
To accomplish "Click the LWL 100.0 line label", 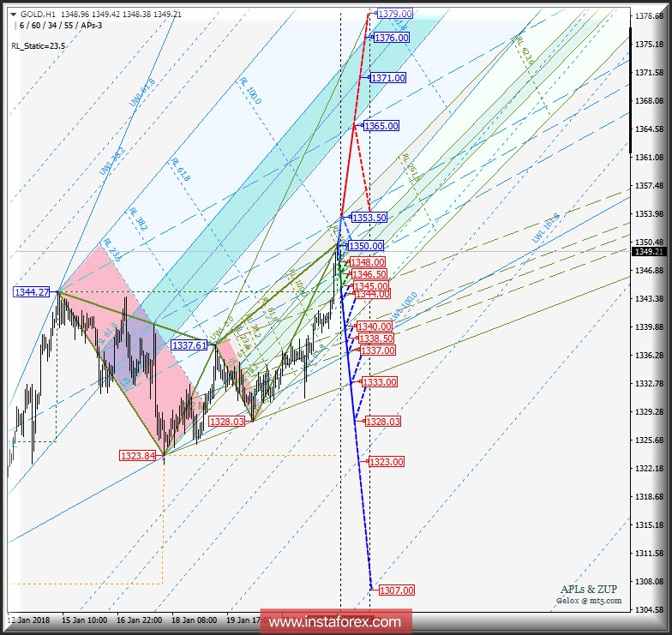I will [403, 307].
